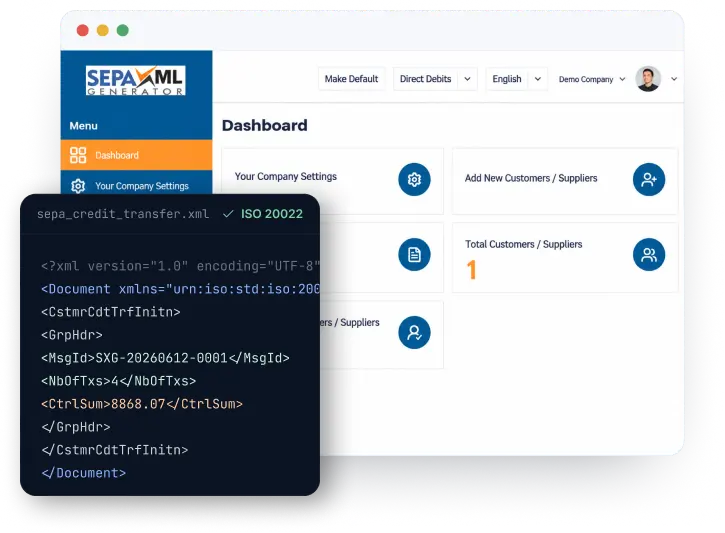The height and width of the screenshot is (533, 725).
Task: Expand the arrow beside the profile avatar
Action: [x=674, y=79]
